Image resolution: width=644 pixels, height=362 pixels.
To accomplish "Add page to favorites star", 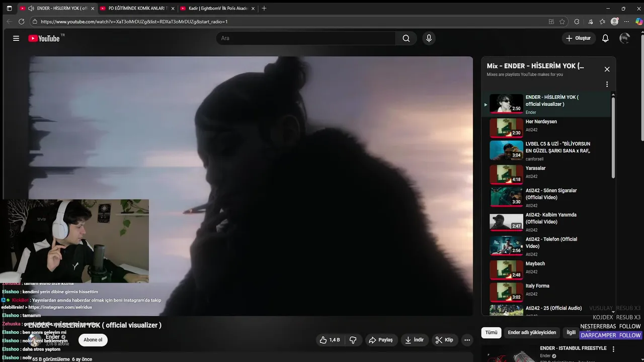I will pyautogui.click(x=562, y=22).
